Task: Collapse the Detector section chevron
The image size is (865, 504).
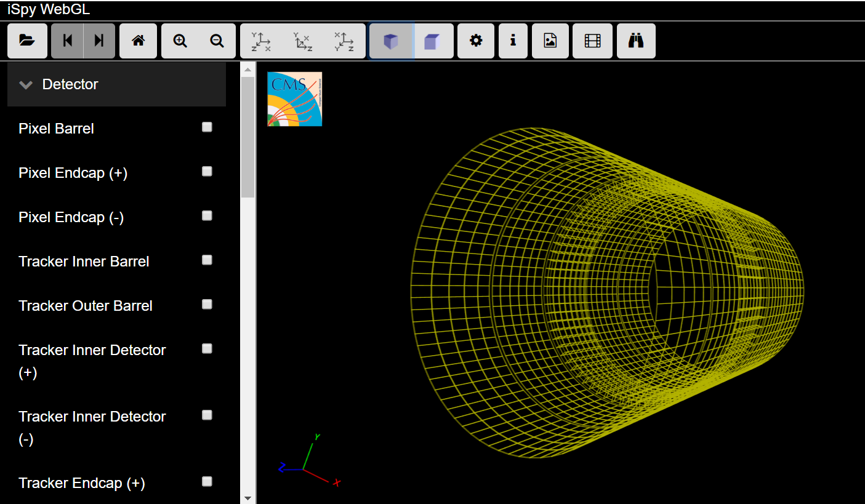Action: (26, 85)
